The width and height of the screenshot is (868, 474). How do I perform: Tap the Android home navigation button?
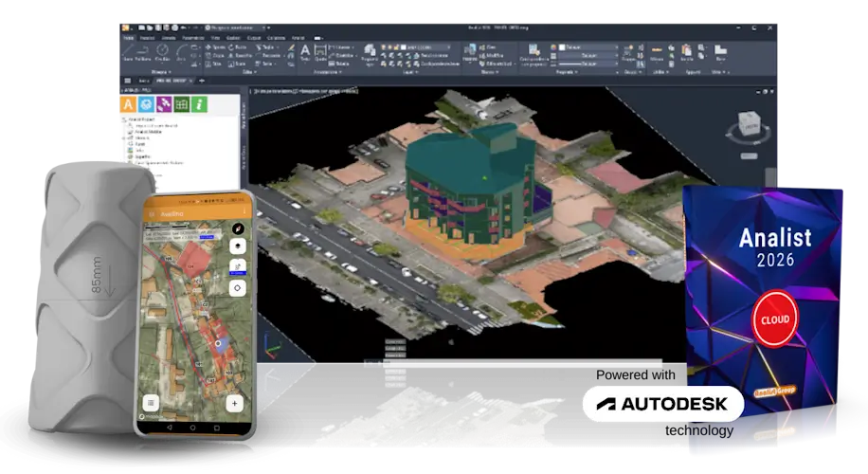[x=192, y=428]
